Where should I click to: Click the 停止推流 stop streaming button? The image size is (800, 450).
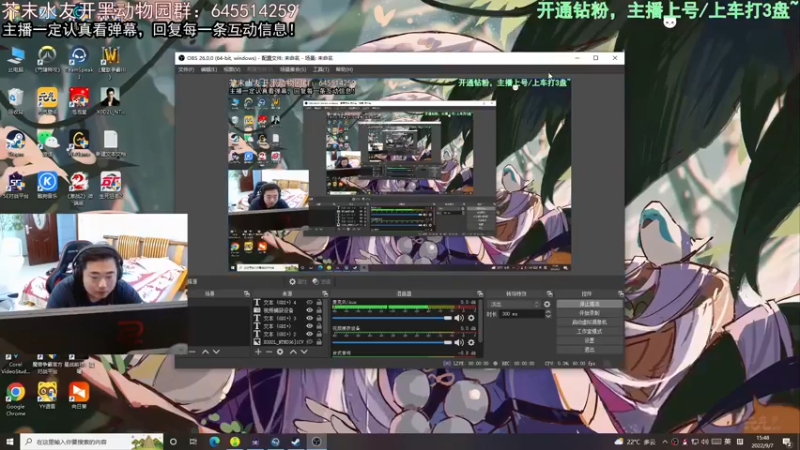pyautogui.click(x=589, y=304)
